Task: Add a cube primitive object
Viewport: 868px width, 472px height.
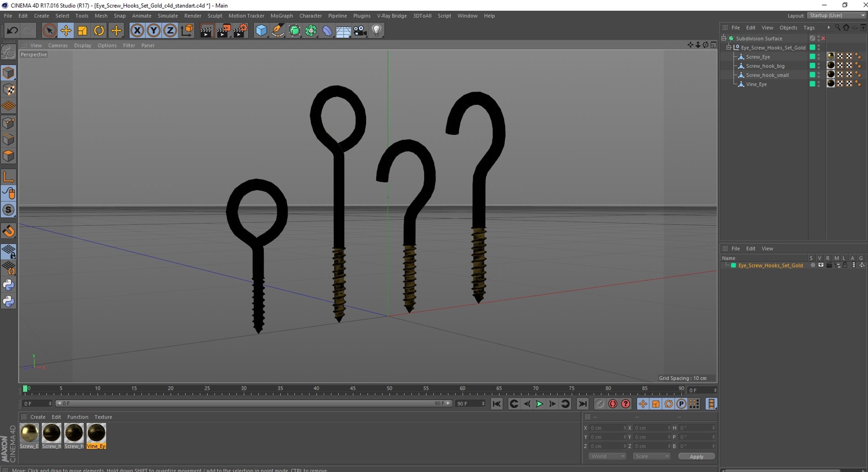Action: coord(261,31)
